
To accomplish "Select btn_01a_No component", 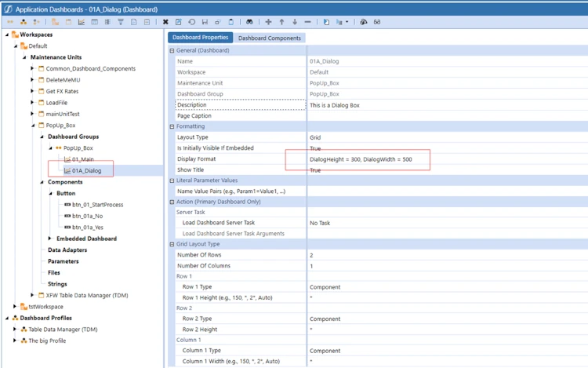I will [87, 216].
